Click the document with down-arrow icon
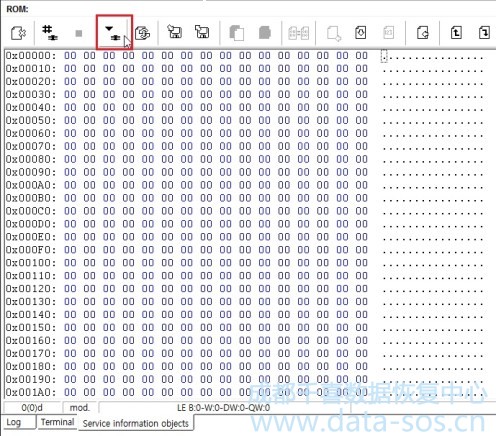This screenshot has width=496, height=436. click(361, 33)
